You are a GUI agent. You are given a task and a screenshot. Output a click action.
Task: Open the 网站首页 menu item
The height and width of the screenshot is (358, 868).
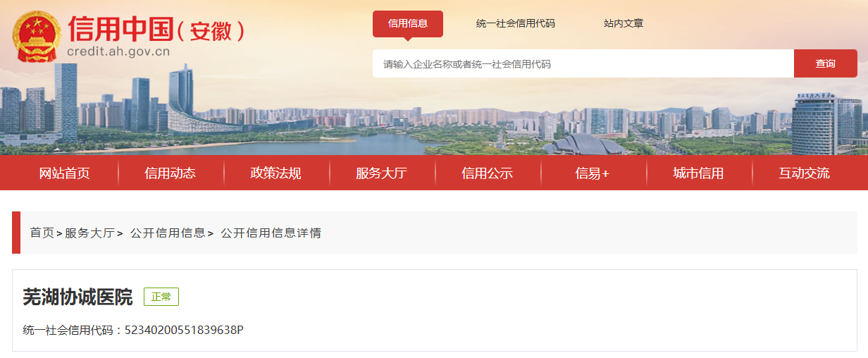click(x=65, y=173)
